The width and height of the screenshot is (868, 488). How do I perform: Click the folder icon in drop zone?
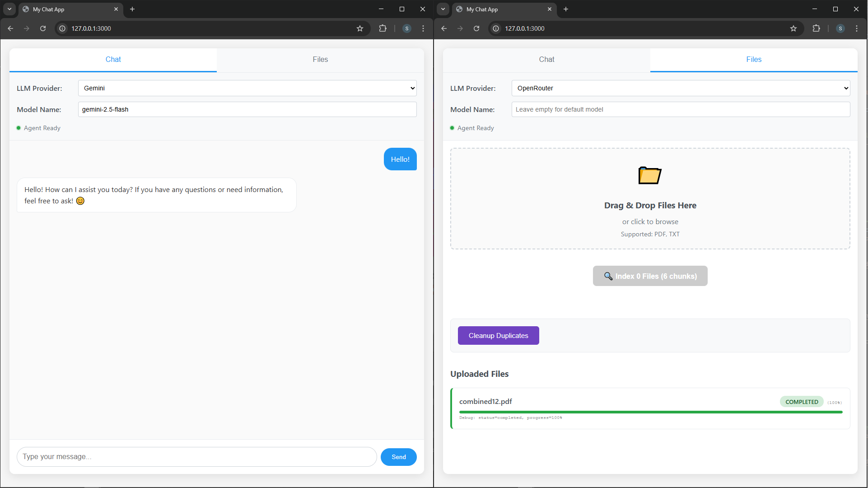tap(650, 175)
